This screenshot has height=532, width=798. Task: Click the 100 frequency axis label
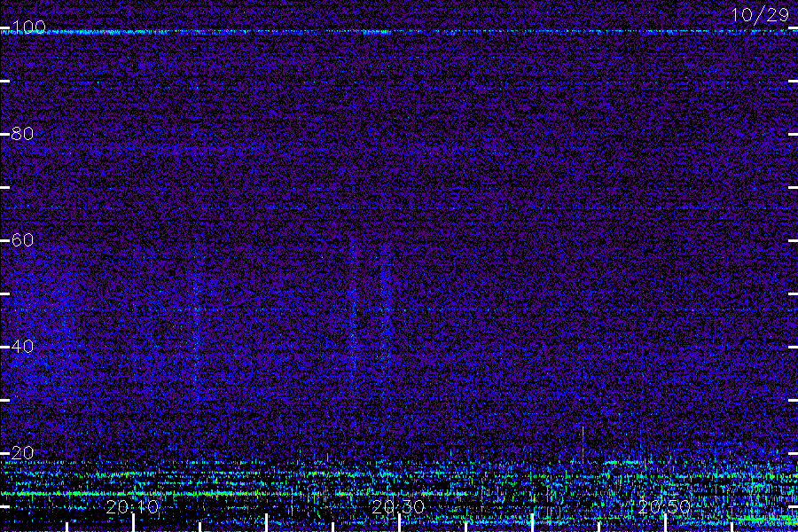pos(28,27)
